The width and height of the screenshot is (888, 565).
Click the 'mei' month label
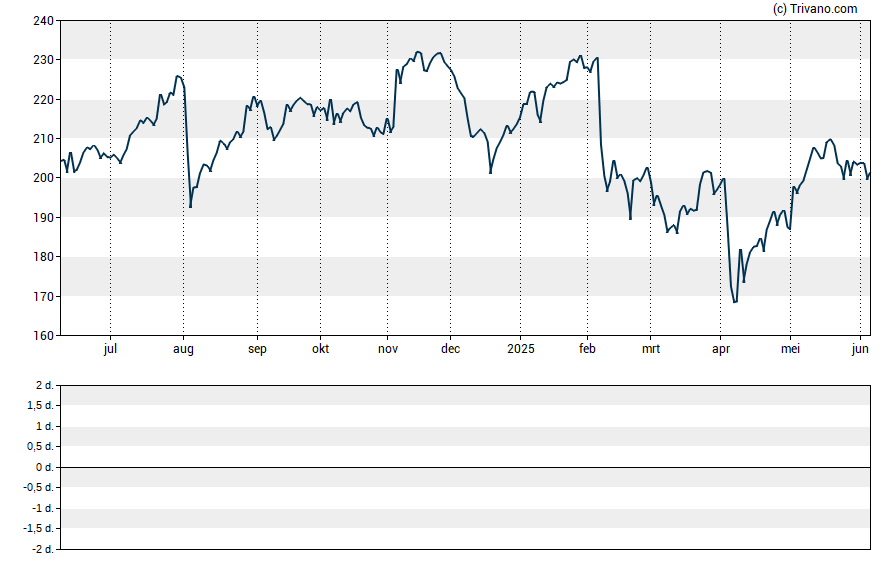tap(791, 349)
